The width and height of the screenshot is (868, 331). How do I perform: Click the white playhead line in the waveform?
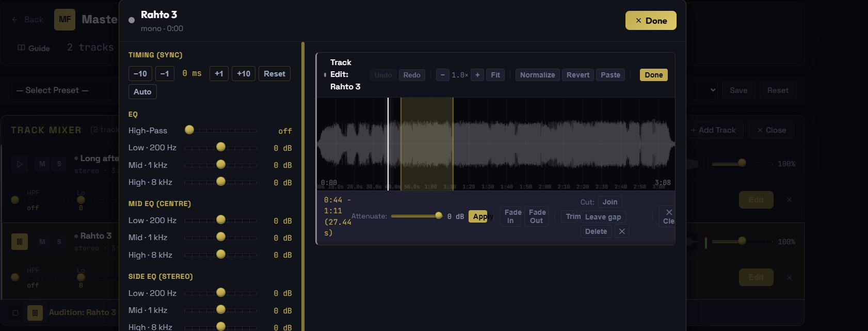tap(388, 144)
